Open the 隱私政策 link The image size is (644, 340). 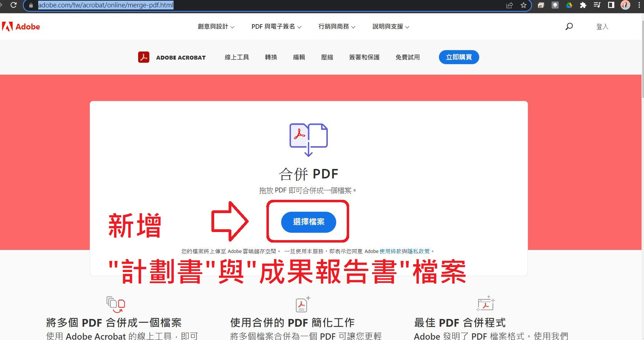click(x=419, y=251)
